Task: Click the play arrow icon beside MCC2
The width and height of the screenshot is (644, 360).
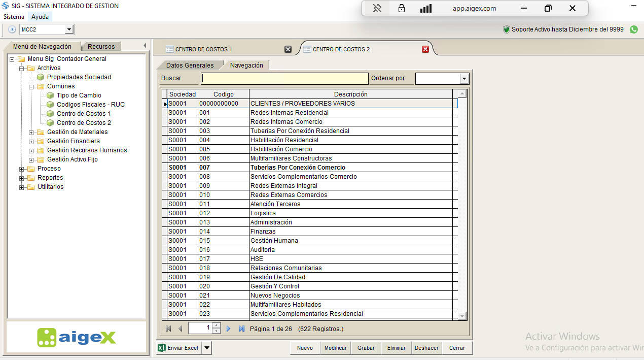Action: tap(12, 29)
